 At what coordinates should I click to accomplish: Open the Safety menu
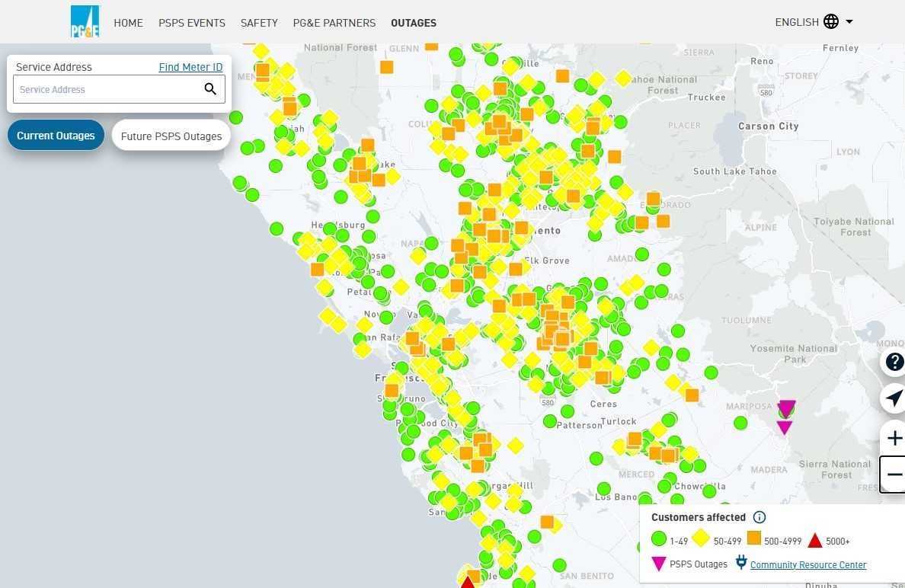click(x=259, y=23)
